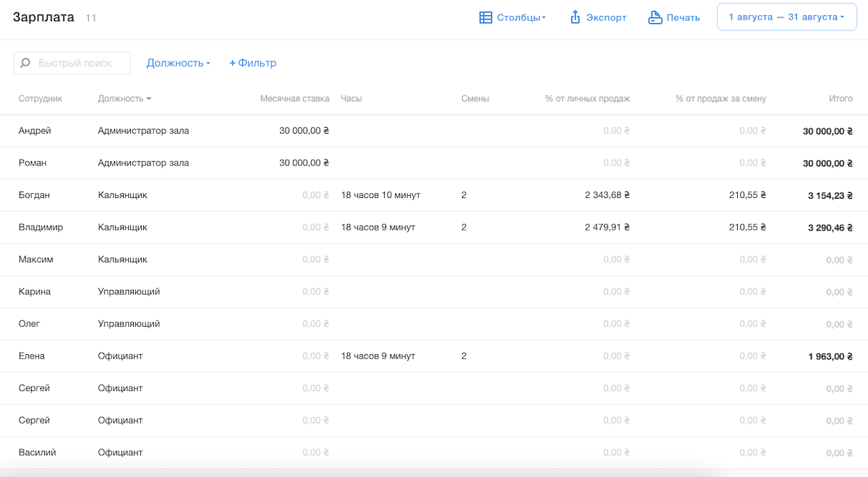This screenshot has height=477, width=868.
Task: Click Богдан's hours 18 часов 10 минут
Action: coord(380,195)
